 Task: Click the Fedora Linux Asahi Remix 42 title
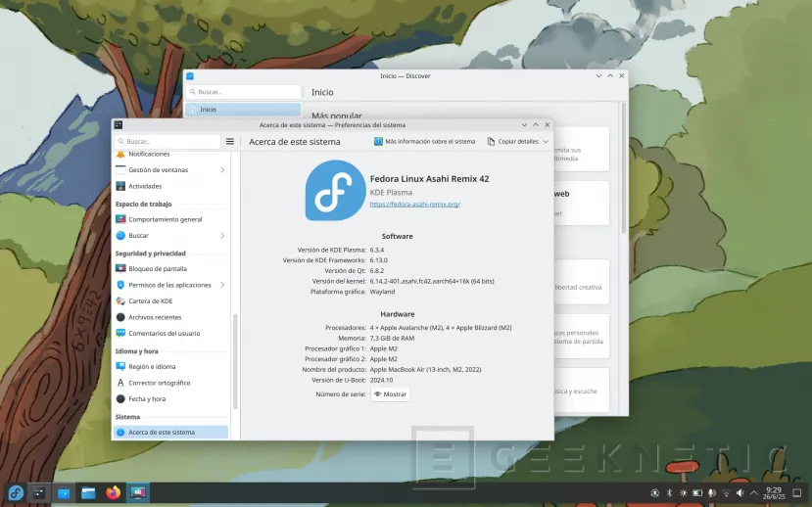click(429, 179)
